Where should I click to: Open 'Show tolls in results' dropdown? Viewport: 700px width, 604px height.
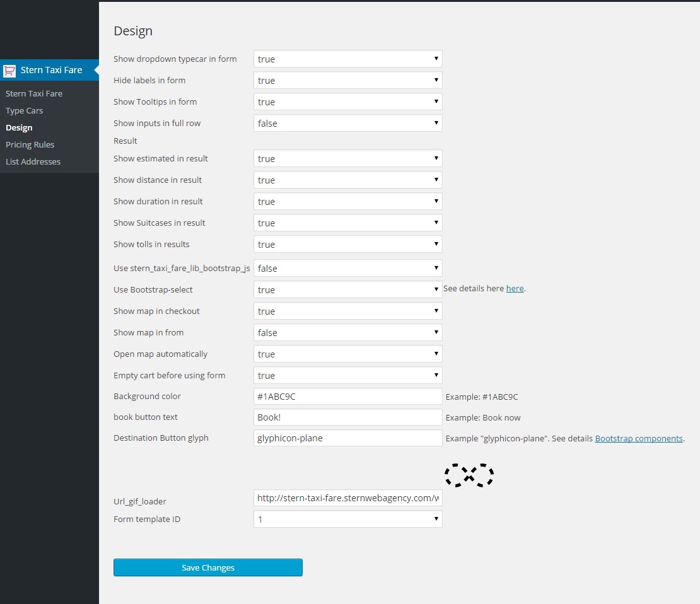347,244
